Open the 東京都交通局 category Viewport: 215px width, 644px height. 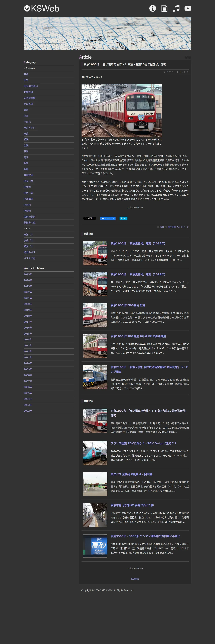(31, 86)
